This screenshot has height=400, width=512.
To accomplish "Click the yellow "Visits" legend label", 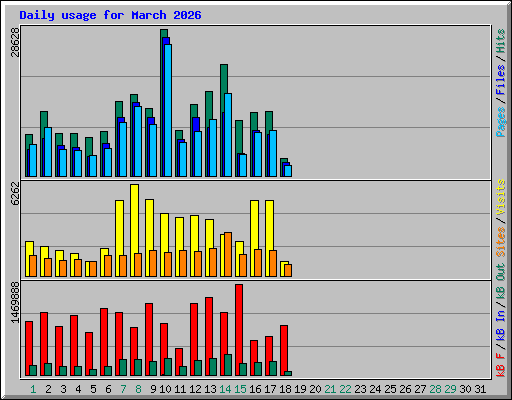I will 501,197.
